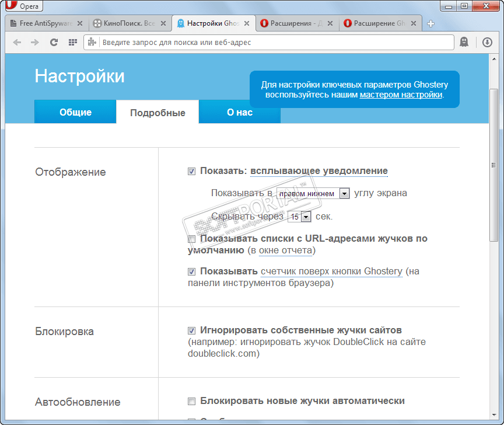Image resolution: width=504 pixels, height=425 pixels.
Task: Click the окне отчета link
Action: pyautogui.click(x=285, y=250)
